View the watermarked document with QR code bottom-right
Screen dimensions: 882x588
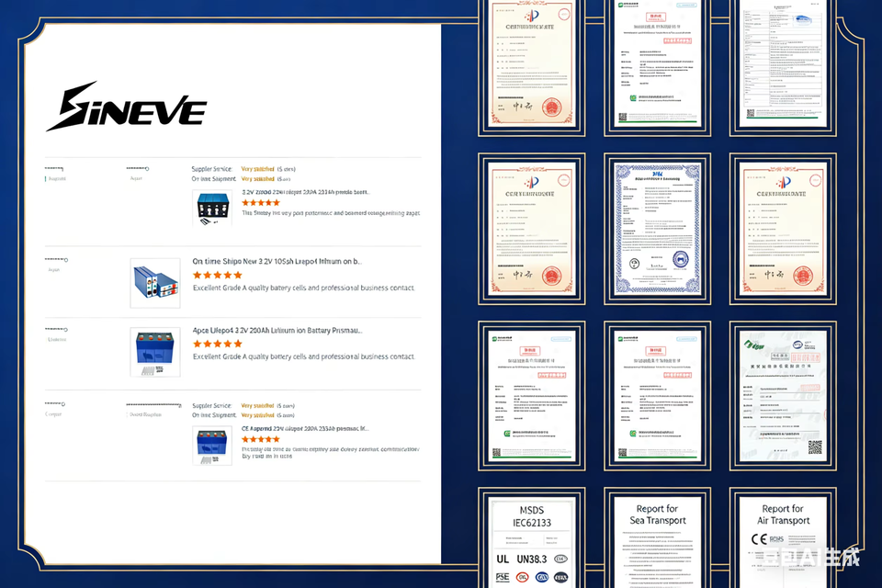tap(783, 396)
